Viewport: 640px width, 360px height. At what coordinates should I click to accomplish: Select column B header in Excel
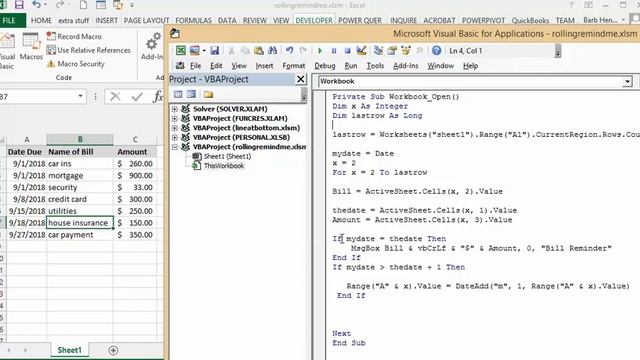click(x=80, y=140)
